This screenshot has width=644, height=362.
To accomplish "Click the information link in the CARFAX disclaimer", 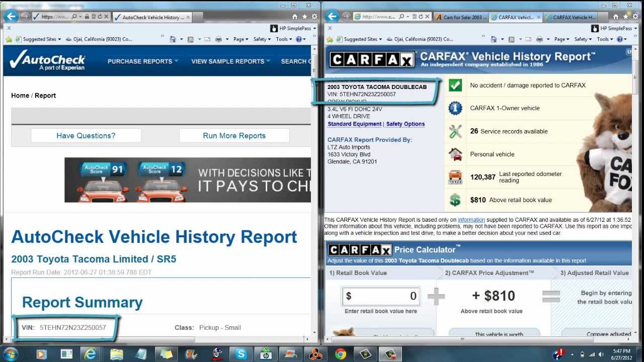I will pos(471,220).
